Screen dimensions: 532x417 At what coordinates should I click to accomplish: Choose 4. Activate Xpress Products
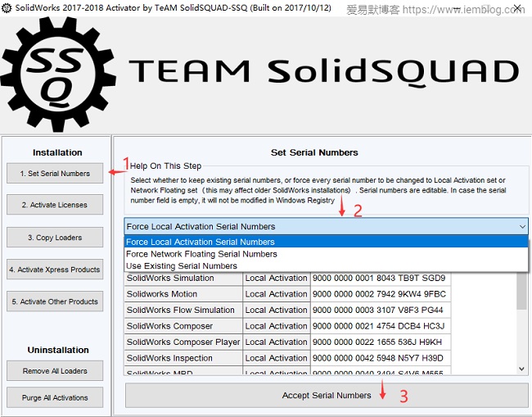click(x=55, y=270)
